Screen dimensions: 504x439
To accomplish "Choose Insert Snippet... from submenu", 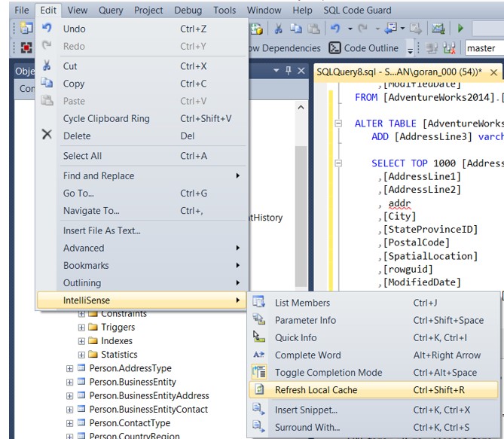I will pos(374,410).
